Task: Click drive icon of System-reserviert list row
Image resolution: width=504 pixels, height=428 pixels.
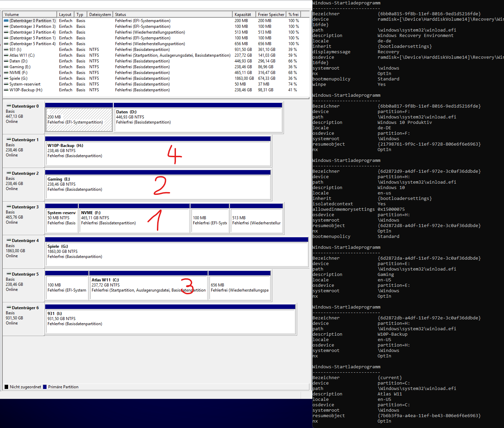Action: point(6,84)
